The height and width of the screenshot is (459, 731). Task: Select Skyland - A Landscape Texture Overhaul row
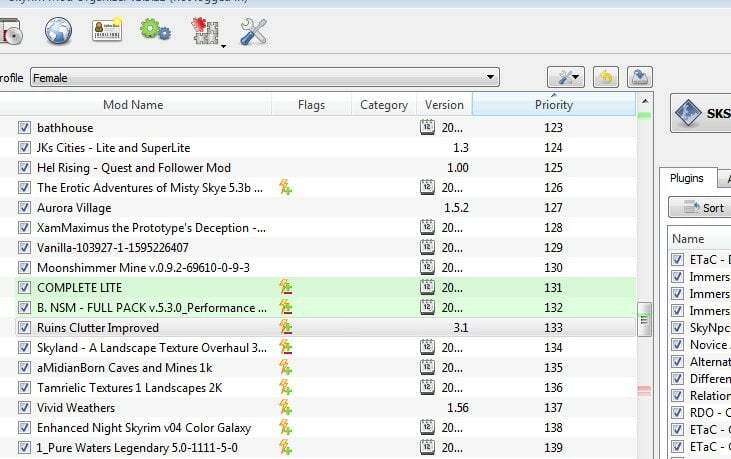click(x=325, y=348)
